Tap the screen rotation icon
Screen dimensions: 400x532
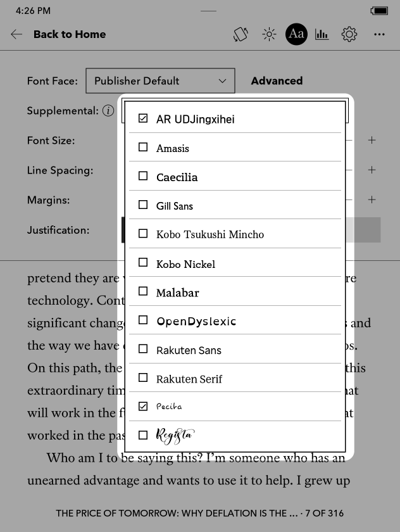tap(241, 34)
